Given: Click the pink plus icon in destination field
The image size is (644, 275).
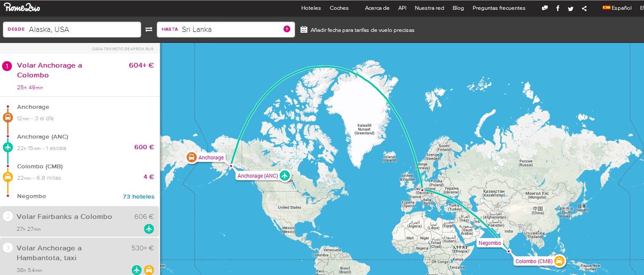Looking at the screenshot, I should coord(287,29).
